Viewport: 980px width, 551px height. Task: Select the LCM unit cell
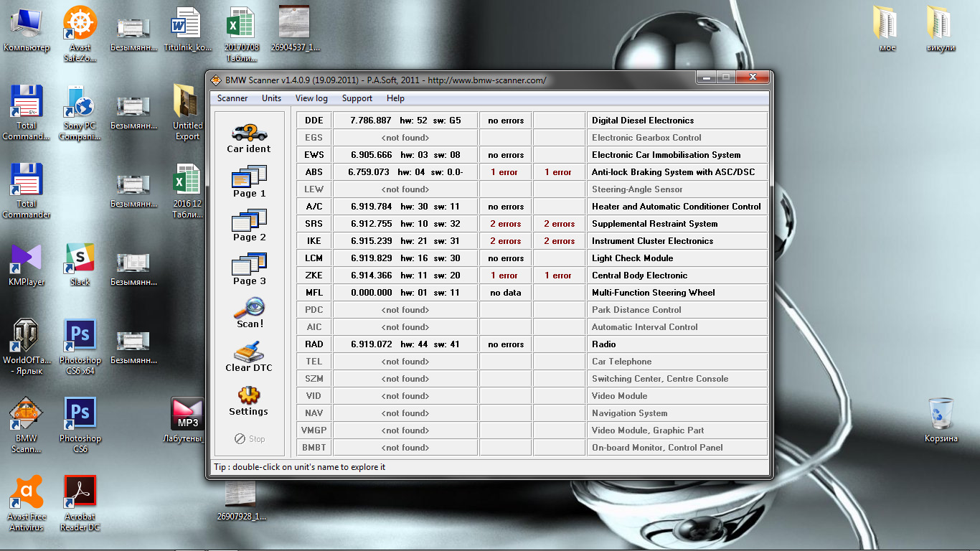(314, 258)
